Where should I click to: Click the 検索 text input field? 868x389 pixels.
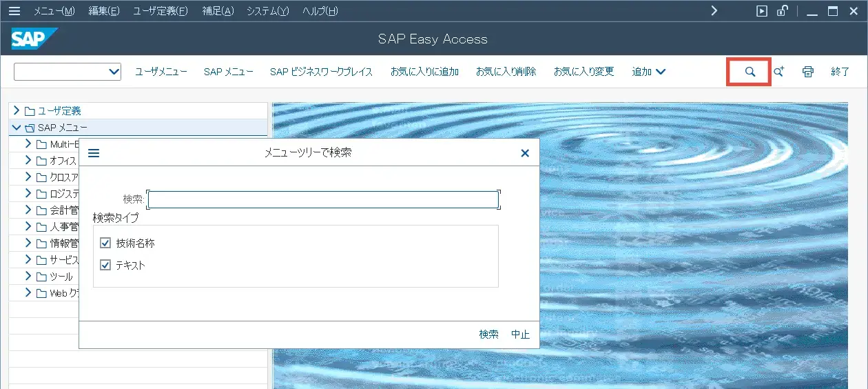tap(322, 199)
